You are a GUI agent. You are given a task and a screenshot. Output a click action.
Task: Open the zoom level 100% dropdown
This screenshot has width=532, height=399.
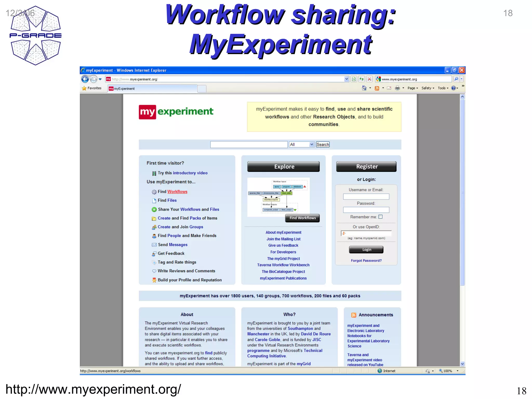(x=457, y=371)
